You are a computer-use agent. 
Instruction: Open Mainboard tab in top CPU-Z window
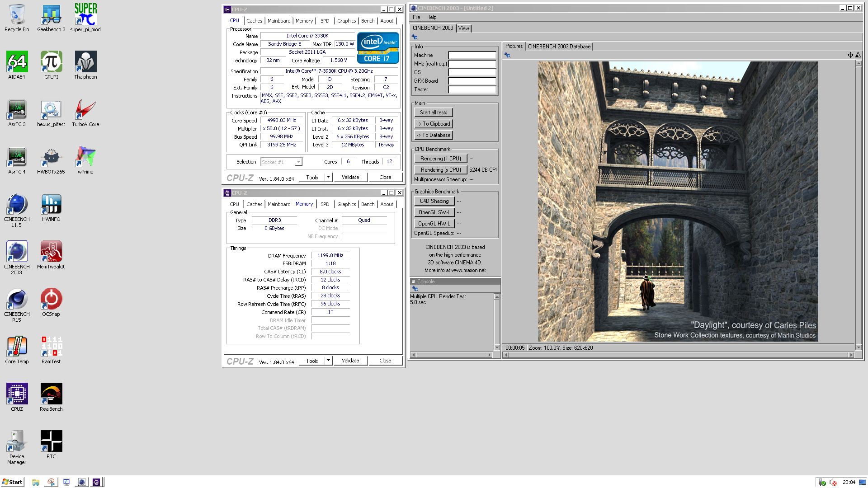coord(279,21)
